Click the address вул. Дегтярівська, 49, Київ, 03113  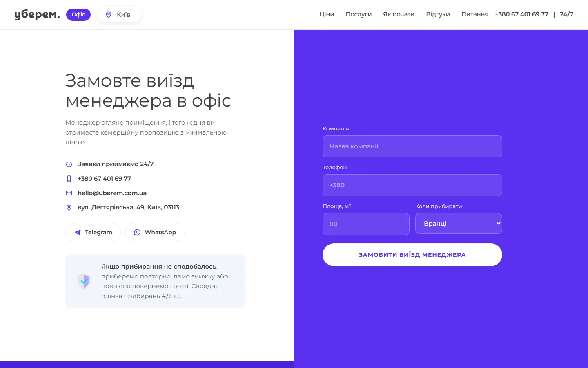[128, 207]
